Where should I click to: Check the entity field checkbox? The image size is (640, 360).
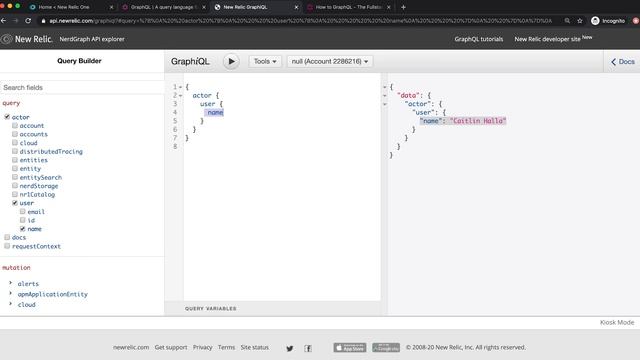click(15, 168)
